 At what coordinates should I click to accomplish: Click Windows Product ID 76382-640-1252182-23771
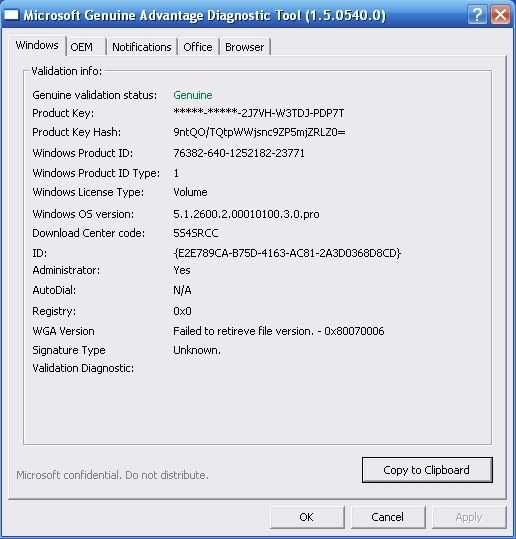[239, 153]
